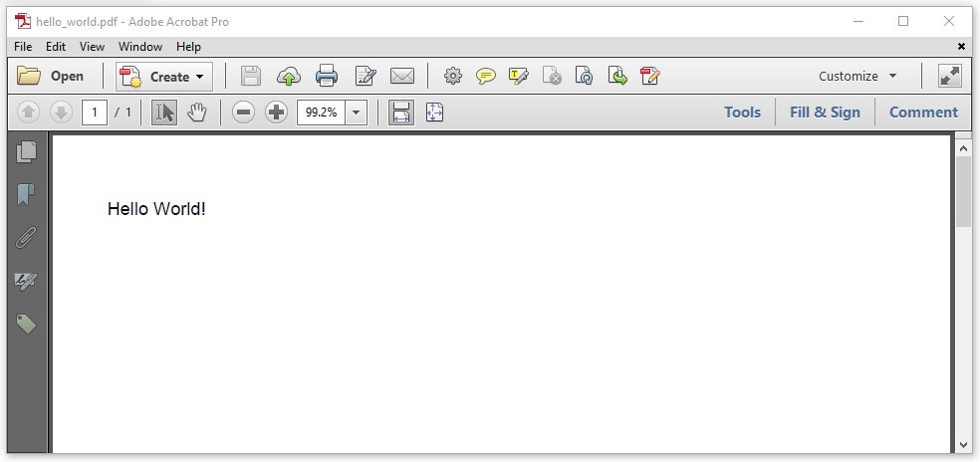This screenshot has width=980, height=462.
Task: Add a sticky note comment
Action: click(x=486, y=77)
